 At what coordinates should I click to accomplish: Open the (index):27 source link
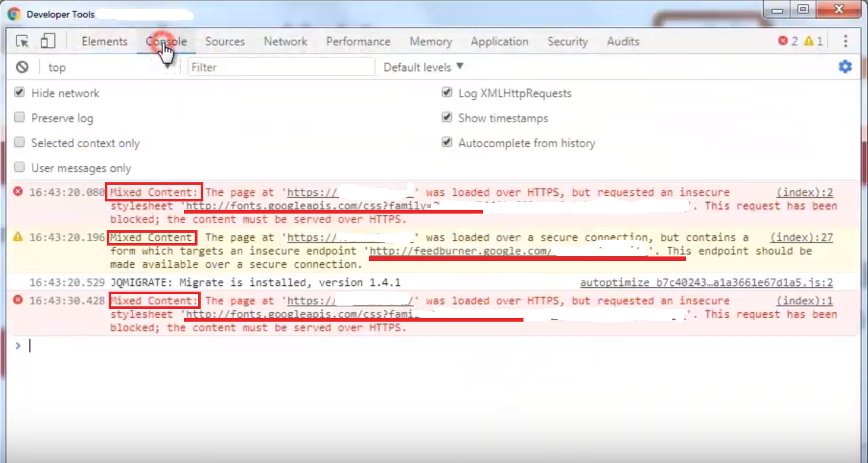tap(802, 237)
